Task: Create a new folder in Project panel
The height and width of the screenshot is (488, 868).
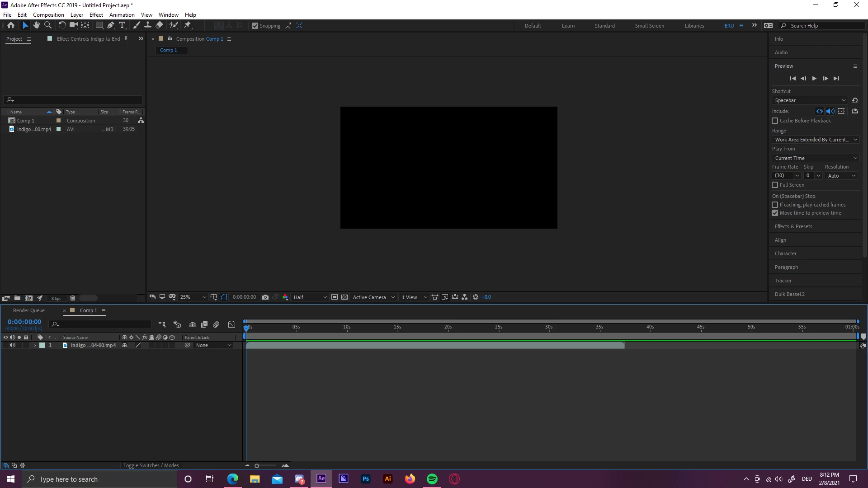Action: point(17,298)
